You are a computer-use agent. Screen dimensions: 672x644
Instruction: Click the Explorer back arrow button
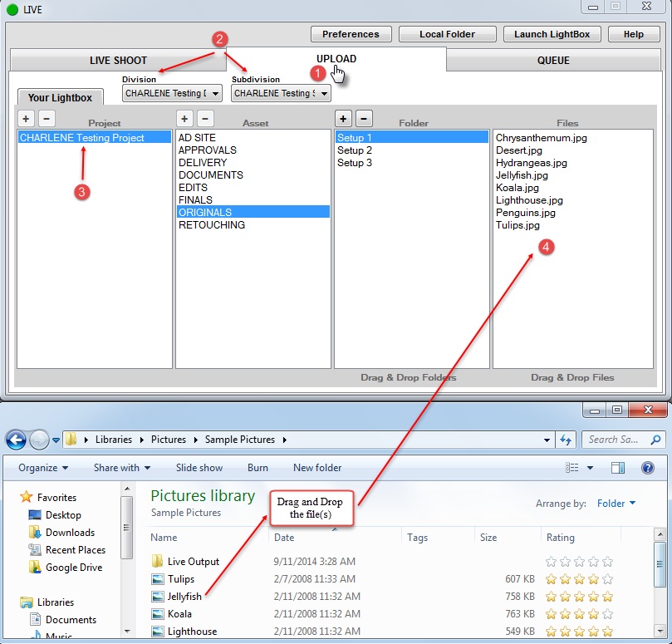point(16,440)
